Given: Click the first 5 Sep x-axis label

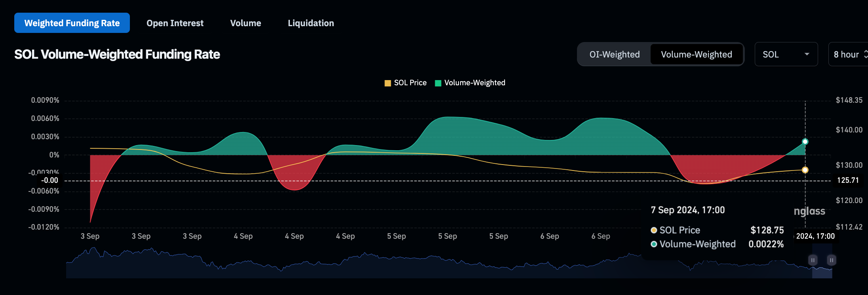Looking at the screenshot, I should coord(396,236).
